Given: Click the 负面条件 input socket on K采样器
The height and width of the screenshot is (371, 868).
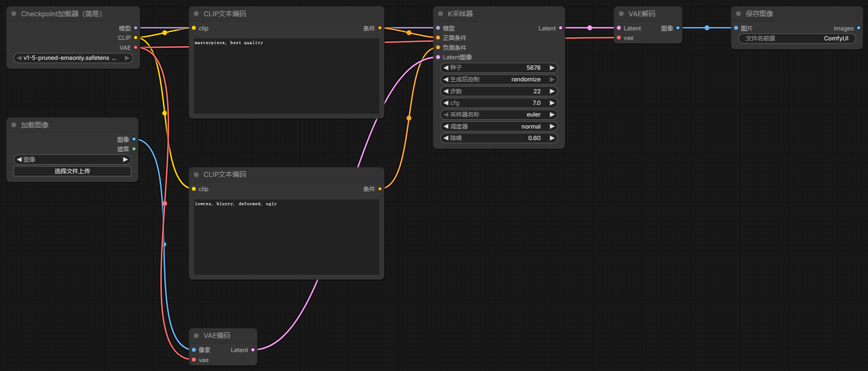Looking at the screenshot, I should point(438,47).
